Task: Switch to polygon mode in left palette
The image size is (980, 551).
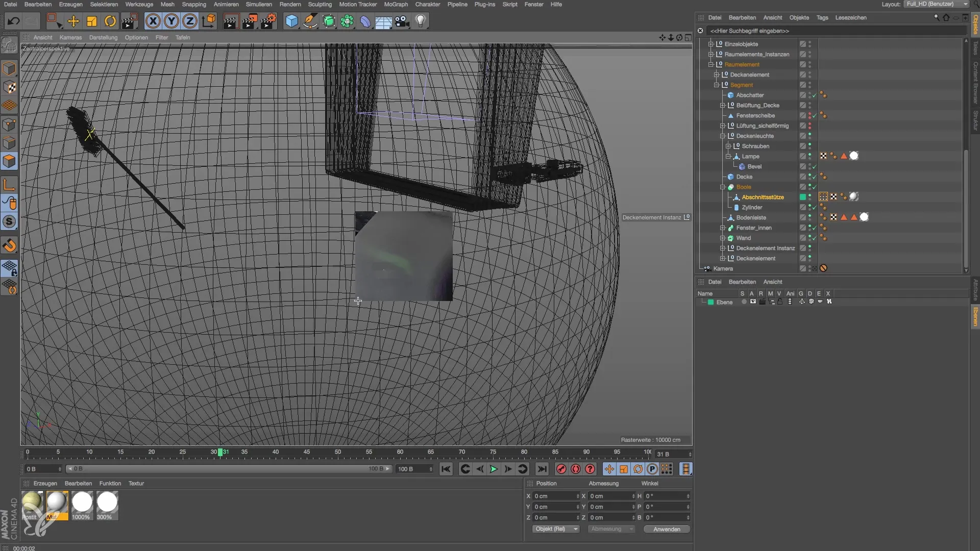Action: [x=10, y=161]
